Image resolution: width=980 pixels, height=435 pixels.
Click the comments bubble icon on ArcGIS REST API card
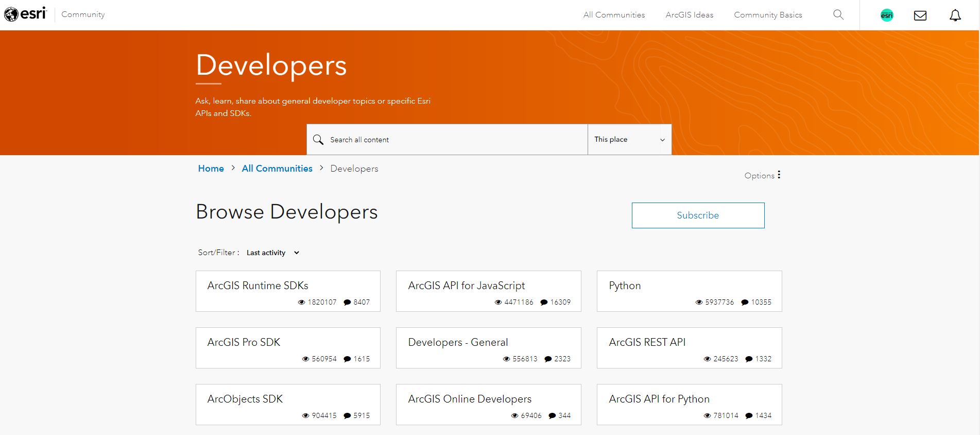tap(749, 359)
